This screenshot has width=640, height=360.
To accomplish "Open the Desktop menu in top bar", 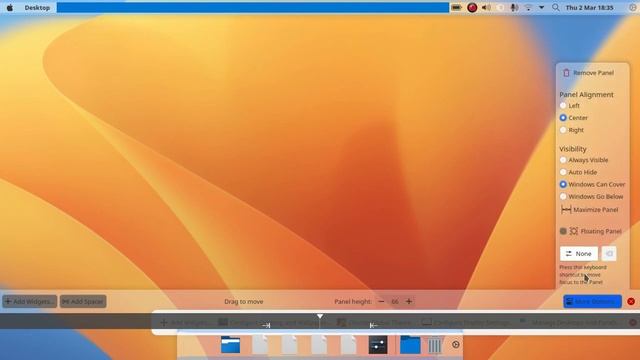I will pos(37,8).
